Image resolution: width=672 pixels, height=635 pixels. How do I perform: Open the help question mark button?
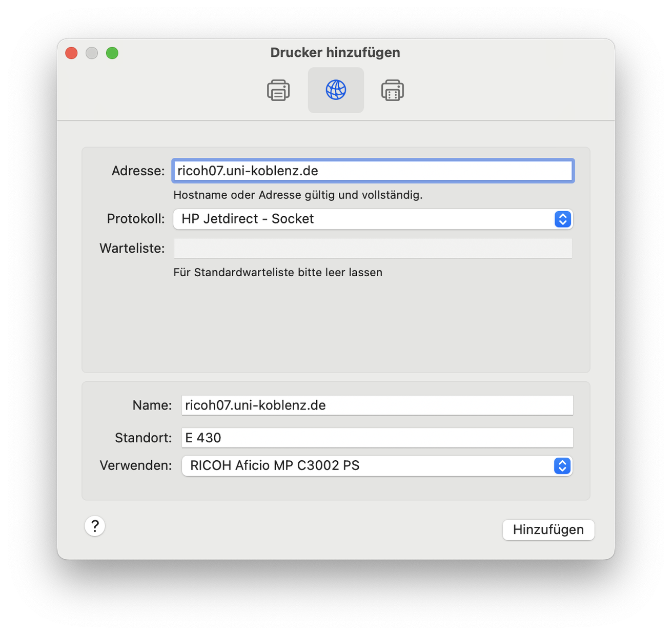95,526
